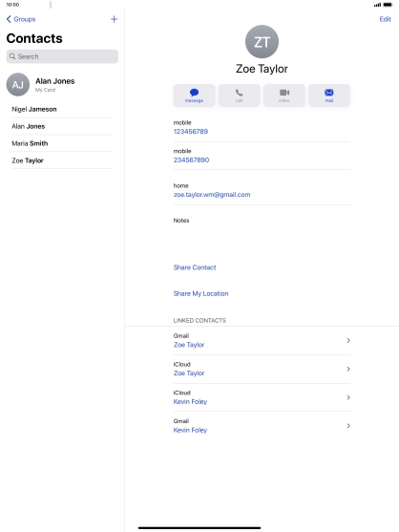Tap the video camera icon
The width and height of the screenshot is (399, 532).
pyautogui.click(x=284, y=93)
